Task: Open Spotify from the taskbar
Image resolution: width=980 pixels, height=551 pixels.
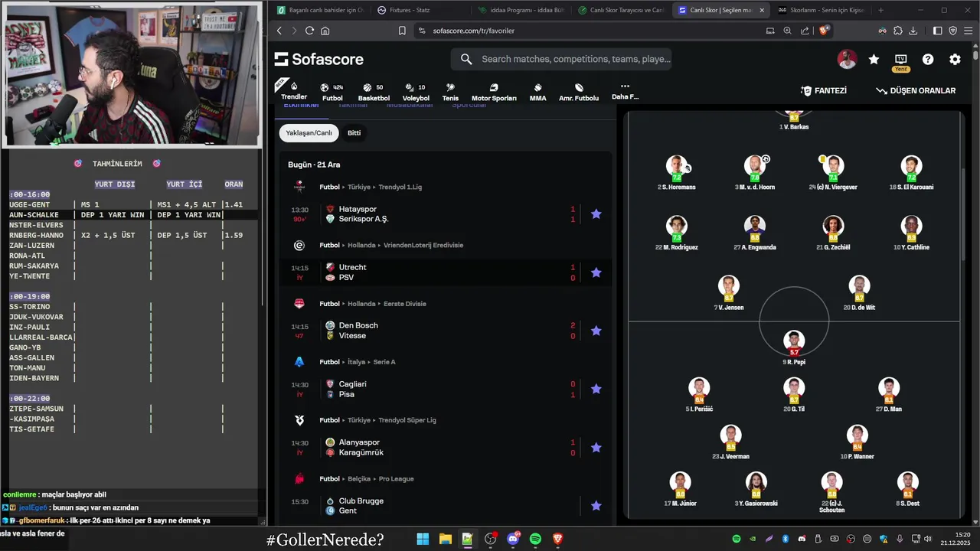Action: (535, 539)
